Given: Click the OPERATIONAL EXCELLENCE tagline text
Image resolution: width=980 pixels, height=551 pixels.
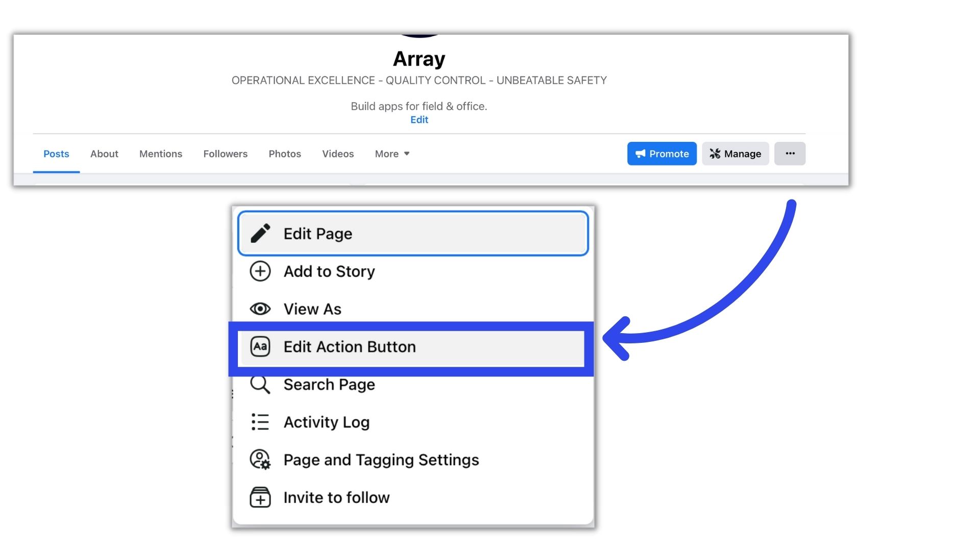Looking at the screenshot, I should [419, 80].
